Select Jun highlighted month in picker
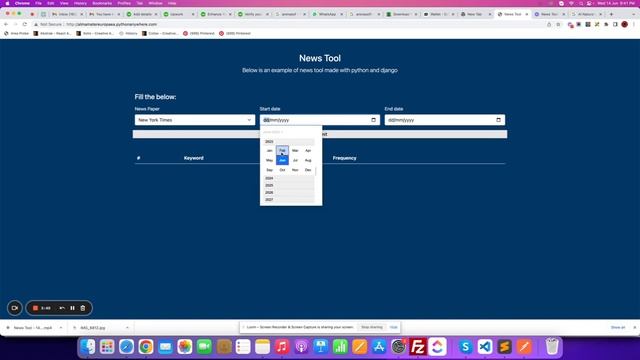The height and width of the screenshot is (360, 640). click(282, 160)
